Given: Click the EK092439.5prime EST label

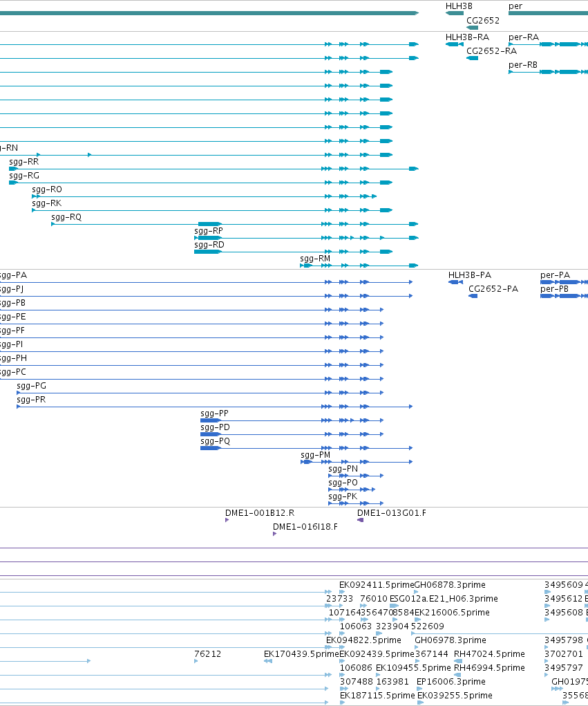Looking at the screenshot, I should [377, 654].
